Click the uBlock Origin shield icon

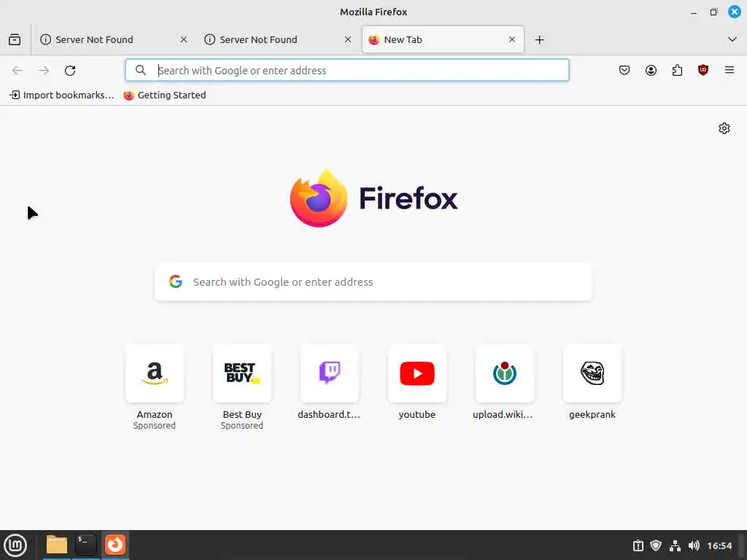(x=703, y=71)
